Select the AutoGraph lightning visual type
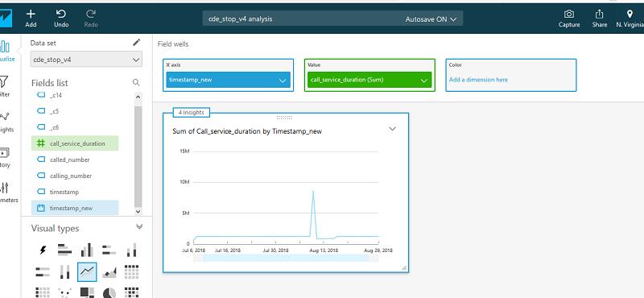 coord(43,250)
